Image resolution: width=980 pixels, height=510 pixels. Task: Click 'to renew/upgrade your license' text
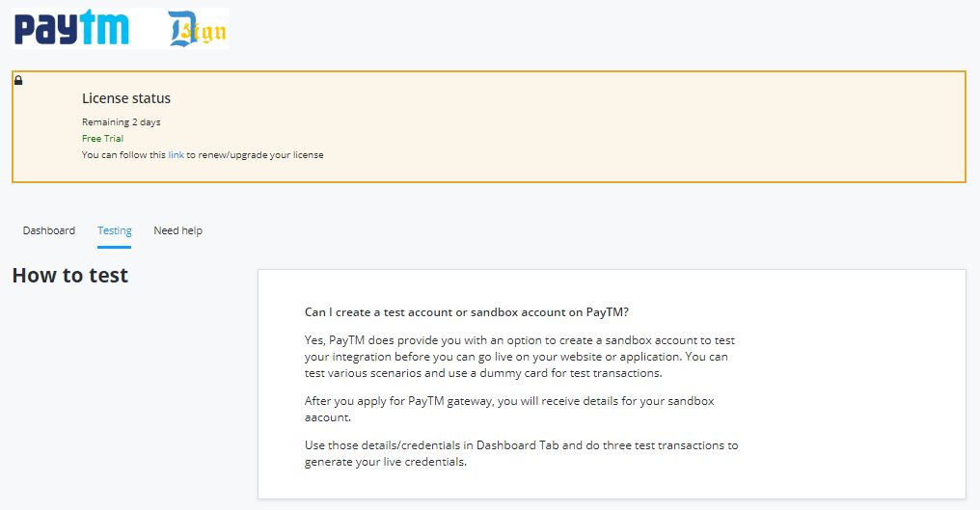255,155
